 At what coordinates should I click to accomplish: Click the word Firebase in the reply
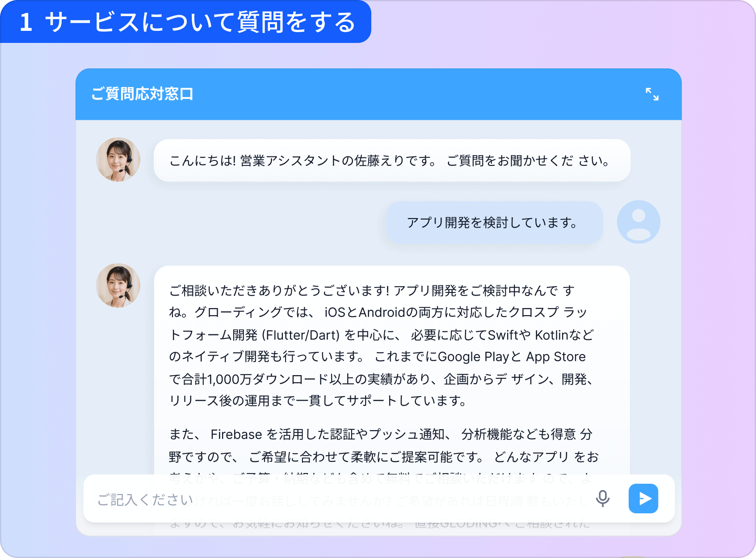click(x=236, y=434)
